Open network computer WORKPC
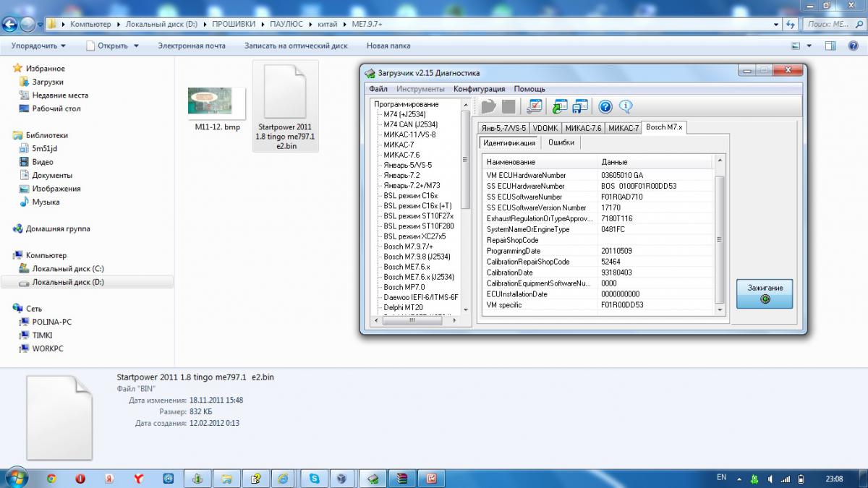The height and width of the screenshot is (488, 868). [x=49, y=348]
